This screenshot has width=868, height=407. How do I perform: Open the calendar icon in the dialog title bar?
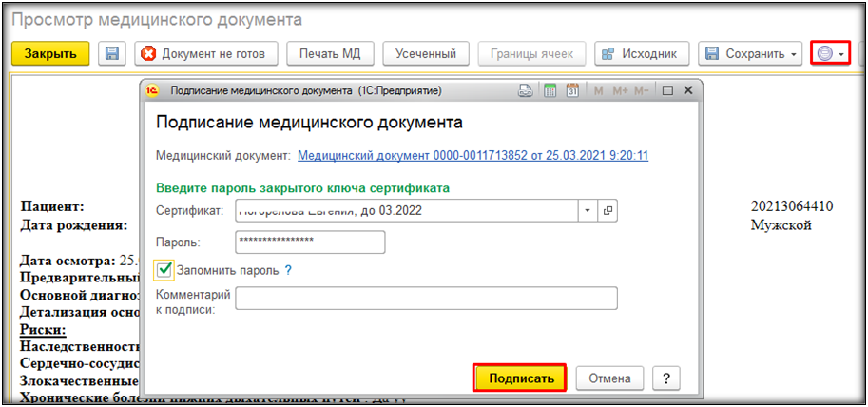tap(572, 90)
